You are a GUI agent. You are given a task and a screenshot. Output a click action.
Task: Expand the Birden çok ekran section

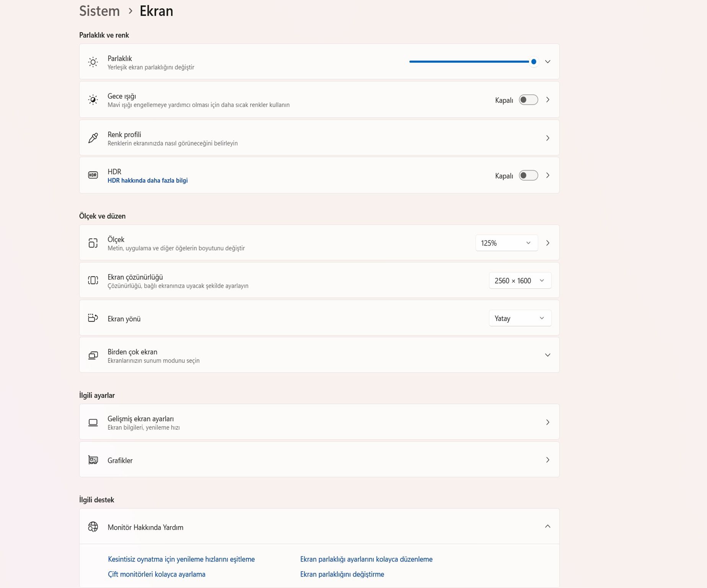point(547,355)
